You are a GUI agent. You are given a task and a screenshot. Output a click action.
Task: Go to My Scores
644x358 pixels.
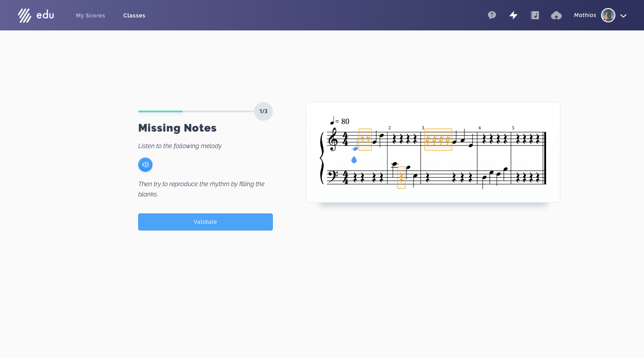pyautogui.click(x=90, y=16)
